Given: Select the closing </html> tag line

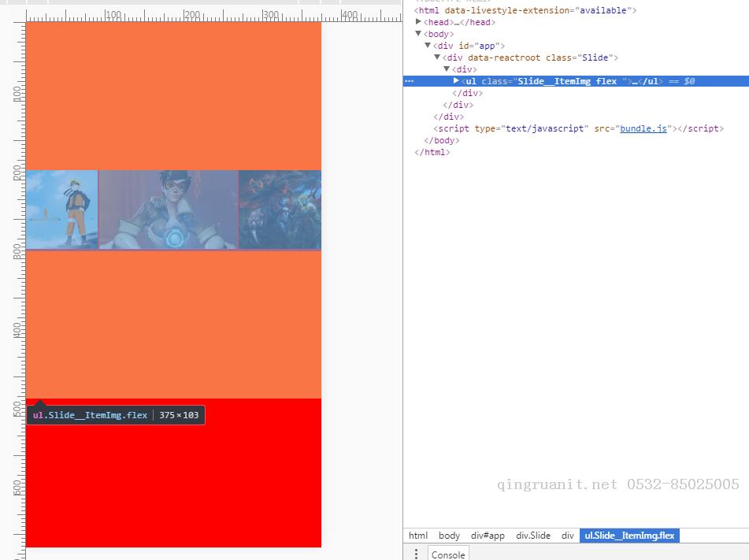Looking at the screenshot, I should click(432, 153).
